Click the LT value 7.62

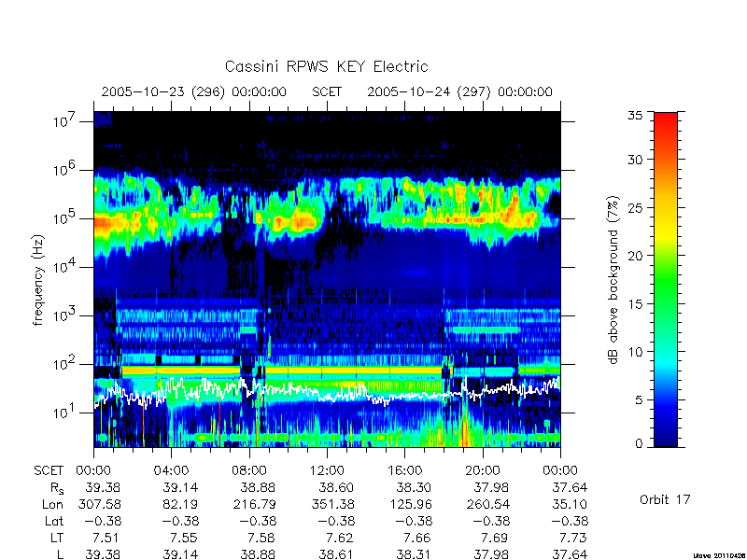point(340,539)
